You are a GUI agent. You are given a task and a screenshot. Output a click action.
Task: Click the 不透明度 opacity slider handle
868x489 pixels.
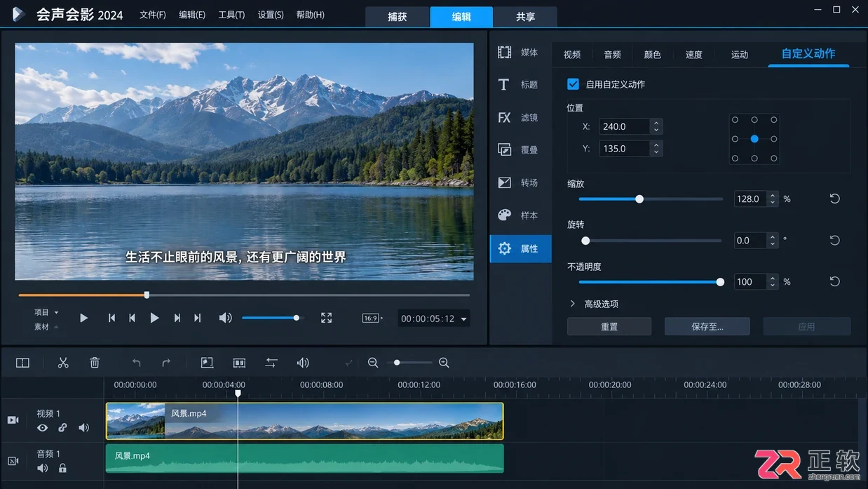pos(720,282)
